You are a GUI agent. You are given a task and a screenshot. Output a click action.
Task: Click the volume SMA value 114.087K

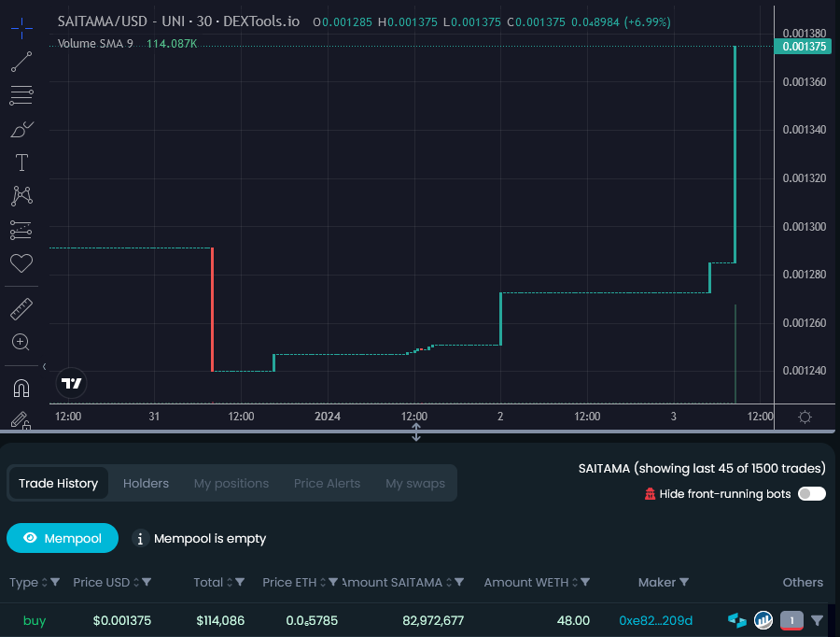coord(172,43)
